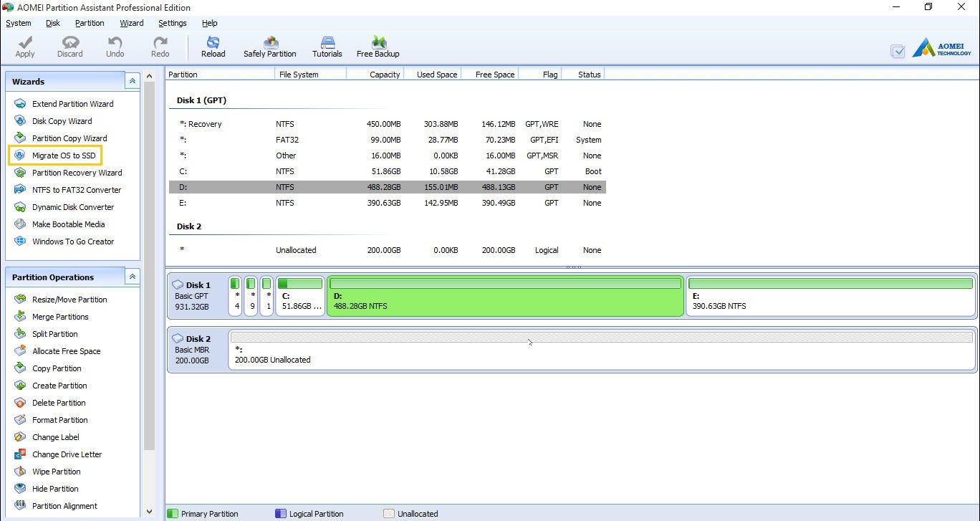The width and height of the screenshot is (980, 521).
Task: Click the Hide Partition icon
Action: tap(20, 489)
